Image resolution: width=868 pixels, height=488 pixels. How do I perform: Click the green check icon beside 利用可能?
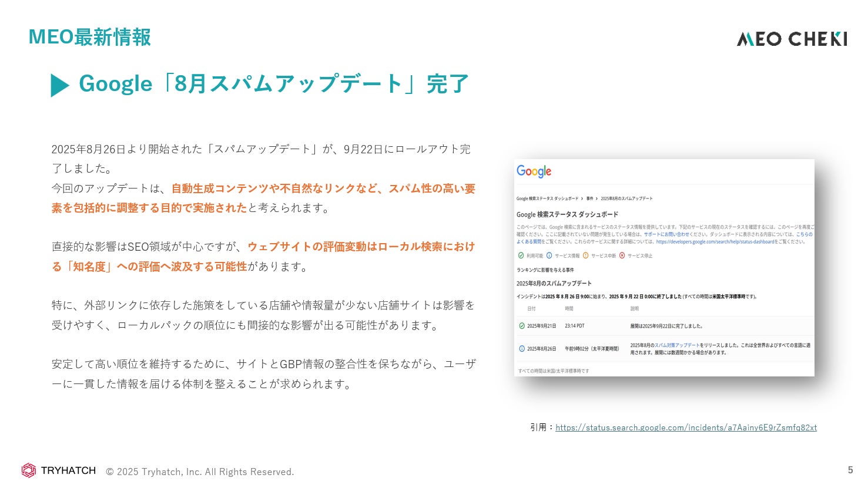(521, 255)
